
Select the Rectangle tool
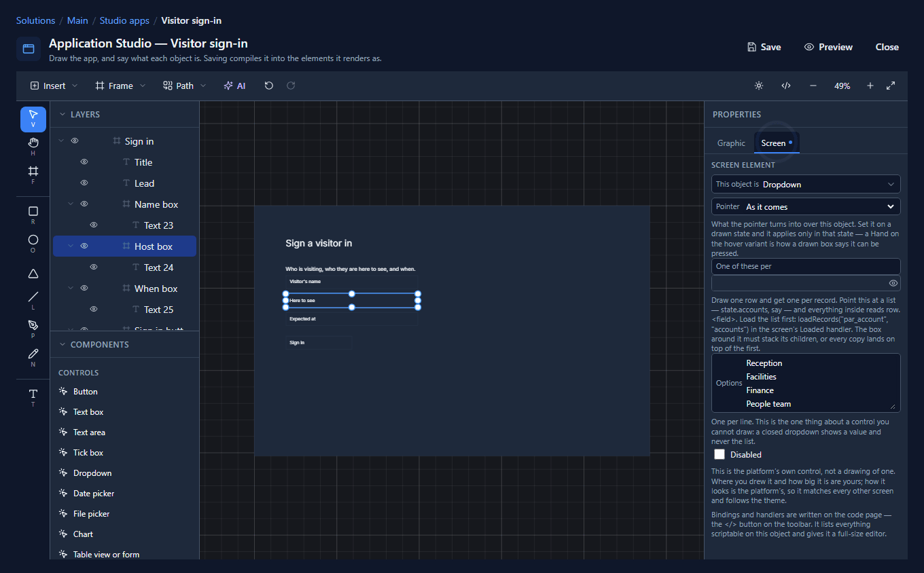coord(33,215)
